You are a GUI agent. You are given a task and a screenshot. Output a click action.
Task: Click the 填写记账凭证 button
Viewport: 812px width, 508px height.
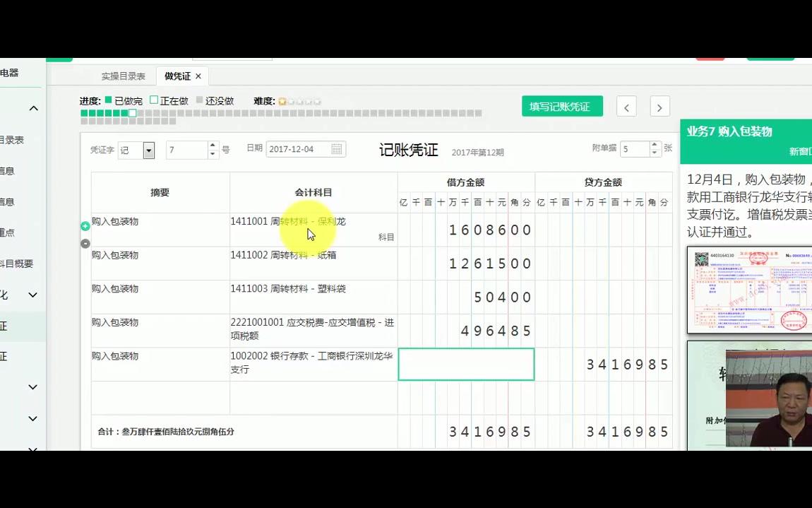click(x=562, y=106)
